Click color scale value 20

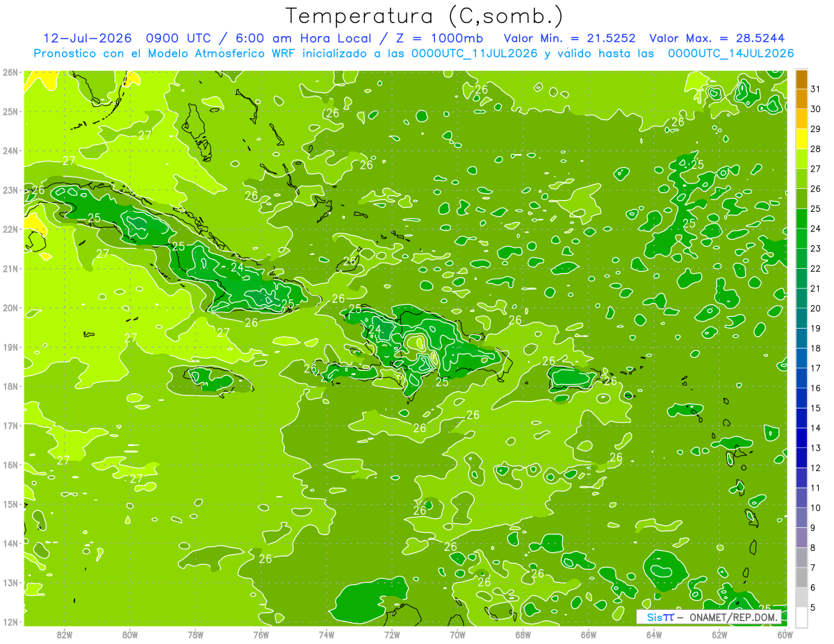click(x=815, y=308)
